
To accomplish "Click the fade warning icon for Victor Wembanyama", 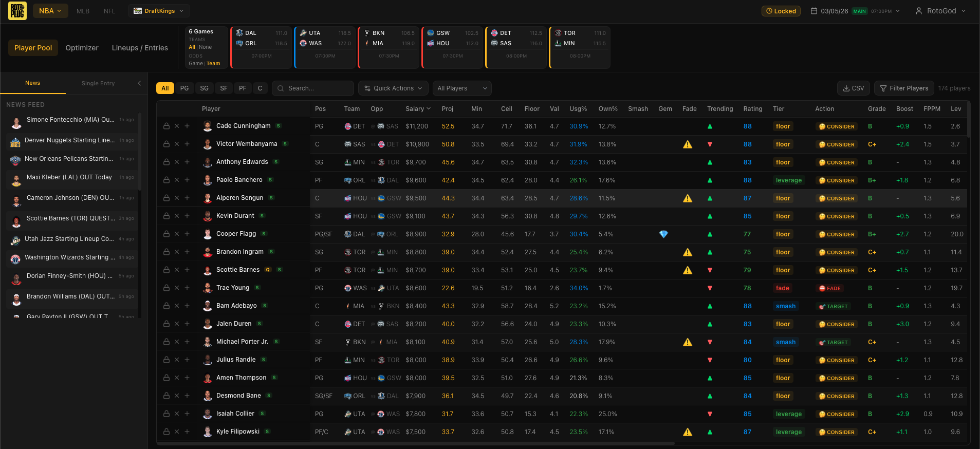I will (x=688, y=144).
